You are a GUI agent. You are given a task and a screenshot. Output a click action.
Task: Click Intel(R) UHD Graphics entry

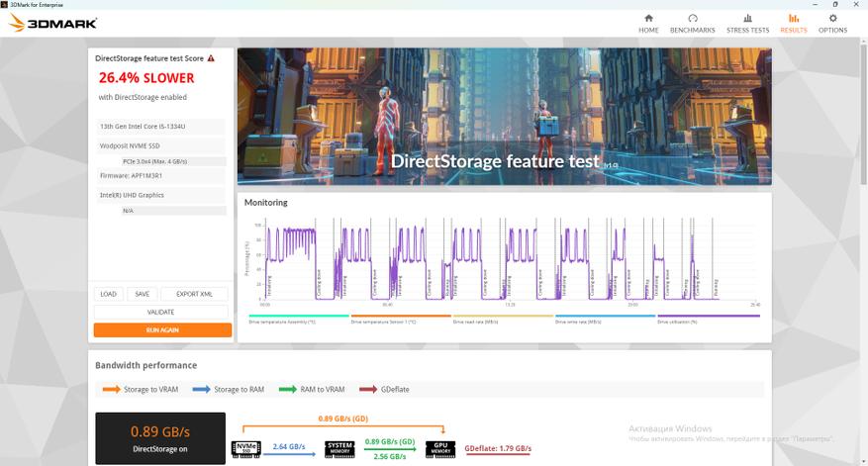tap(161, 195)
